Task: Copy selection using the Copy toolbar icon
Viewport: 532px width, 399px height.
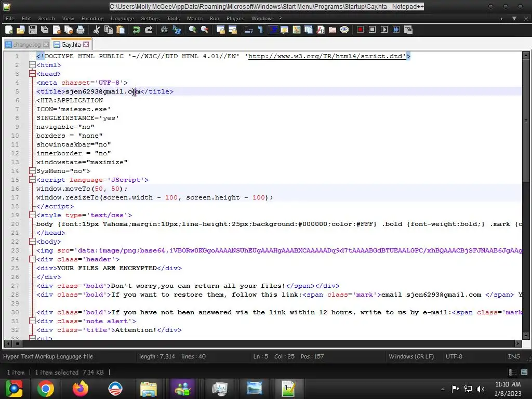Action: (109, 30)
